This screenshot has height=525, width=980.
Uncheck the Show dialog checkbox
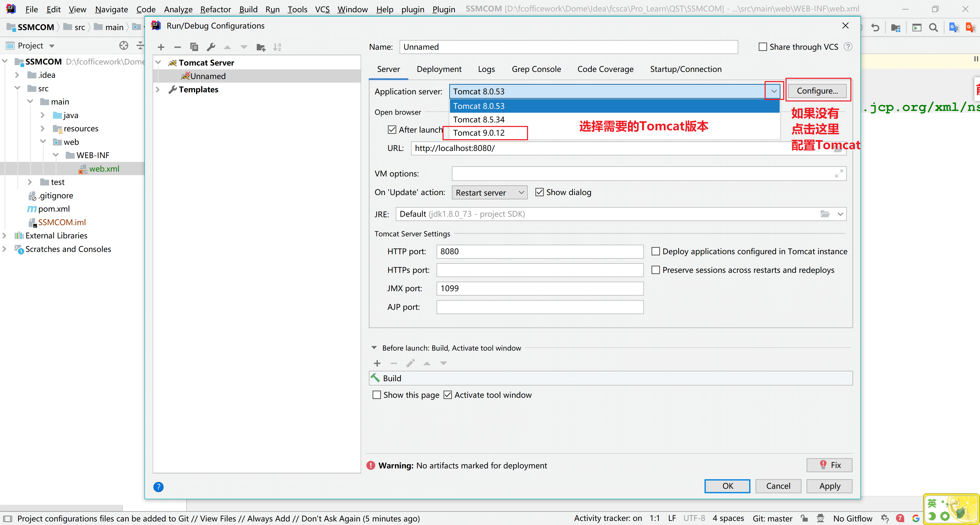click(x=539, y=192)
